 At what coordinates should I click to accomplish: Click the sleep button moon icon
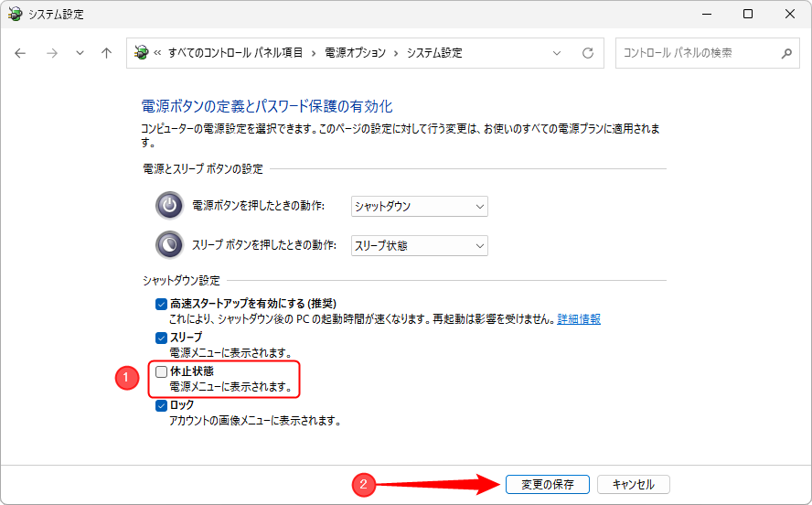[169, 245]
